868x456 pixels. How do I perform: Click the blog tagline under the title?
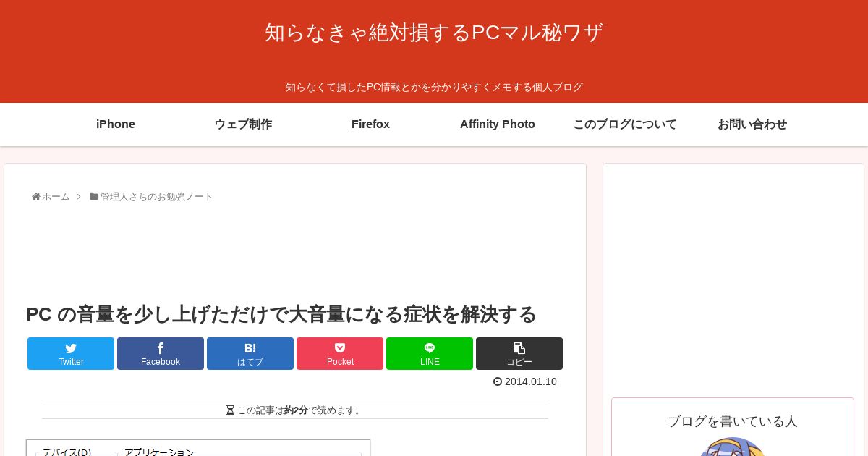[x=434, y=87]
